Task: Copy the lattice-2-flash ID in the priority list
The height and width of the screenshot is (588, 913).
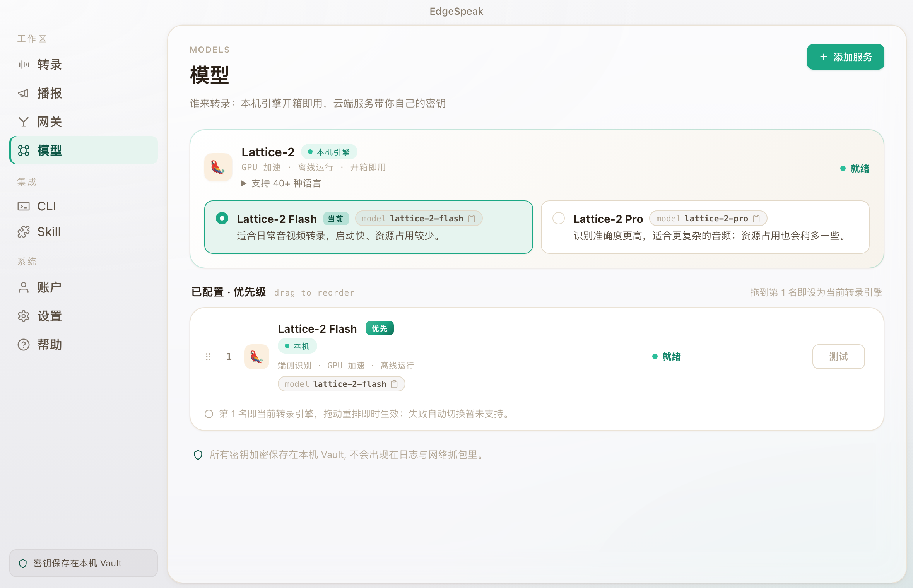Action: [x=394, y=384]
